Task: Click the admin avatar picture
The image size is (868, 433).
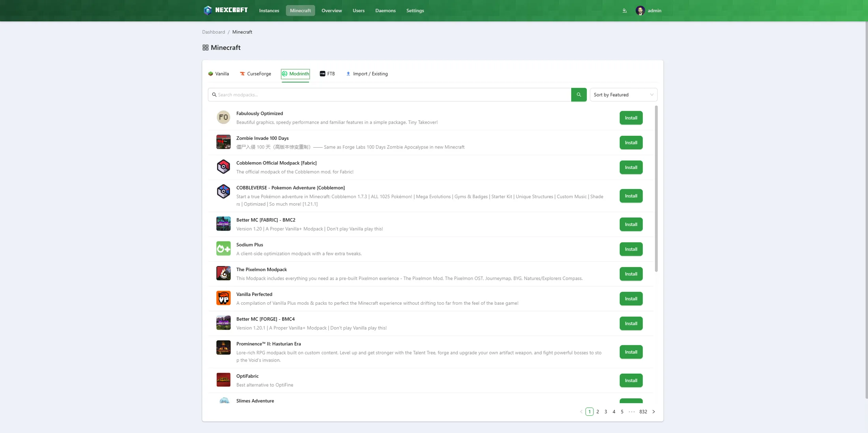Action: [x=640, y=11]
